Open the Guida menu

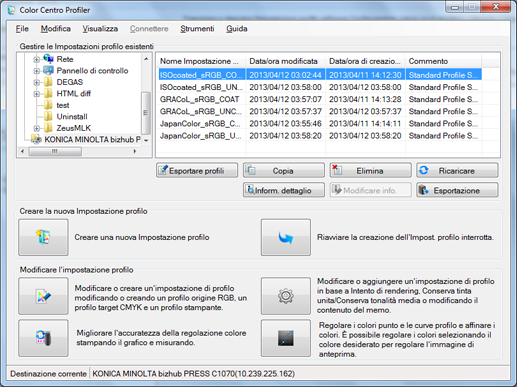point(237,29)
